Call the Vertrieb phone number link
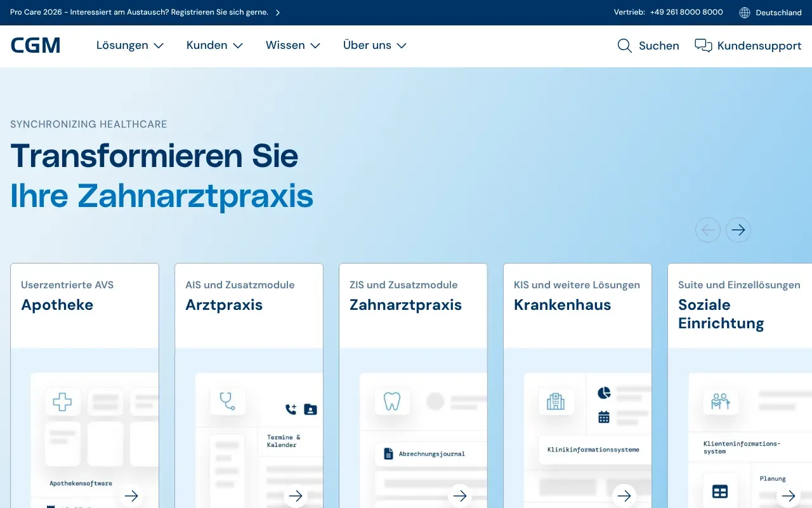This screenshot has height=508, width=812. 686,12
